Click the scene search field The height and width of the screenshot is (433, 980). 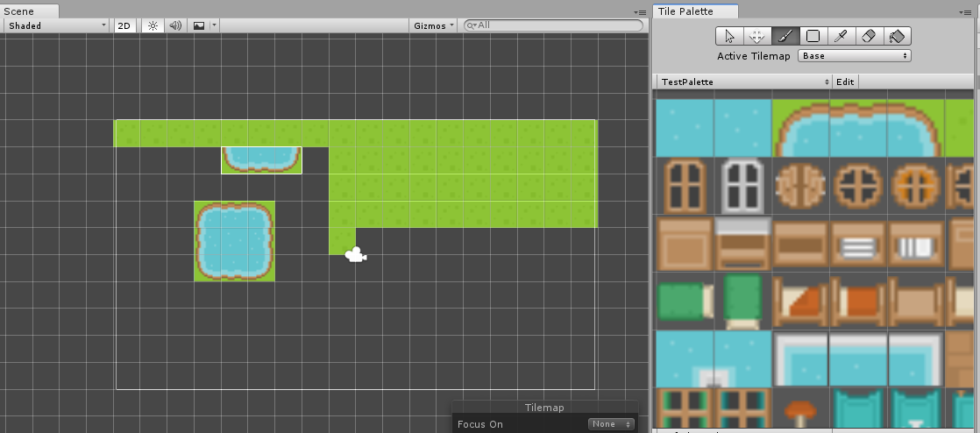coord(557,25)
